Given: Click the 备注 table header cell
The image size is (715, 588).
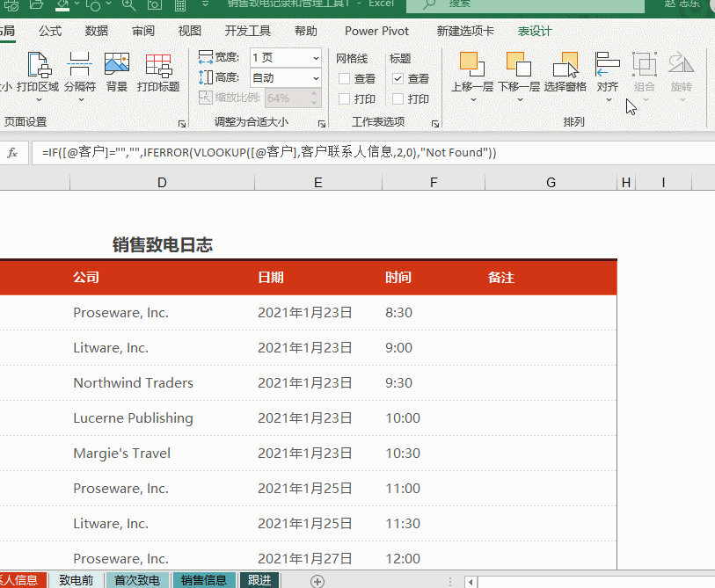Looking at the screenshot, I should click(x=551, y=278).
